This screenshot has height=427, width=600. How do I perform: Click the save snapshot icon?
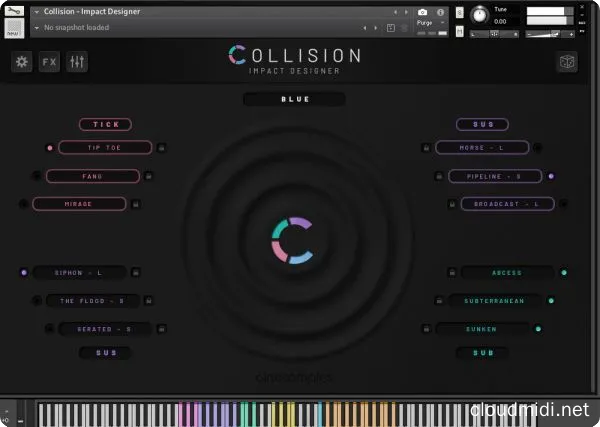pos(391,28)
